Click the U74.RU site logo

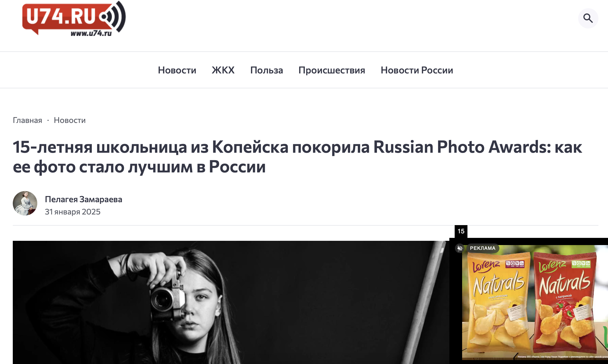coord(74,18)
